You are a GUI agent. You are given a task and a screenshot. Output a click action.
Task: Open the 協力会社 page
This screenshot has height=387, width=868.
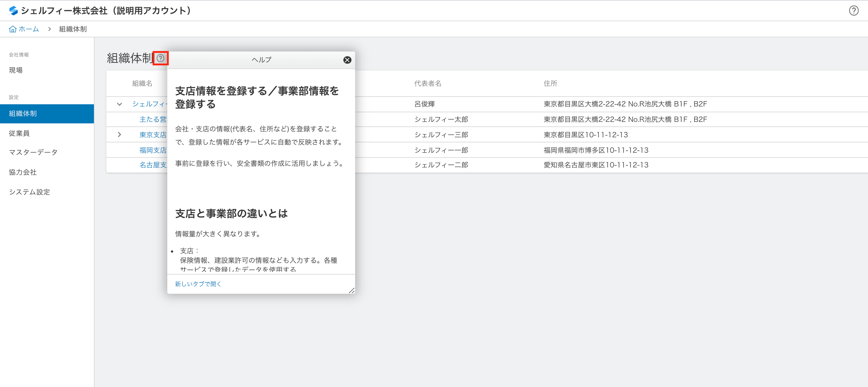pyautogui.click(x=22, y=172)
